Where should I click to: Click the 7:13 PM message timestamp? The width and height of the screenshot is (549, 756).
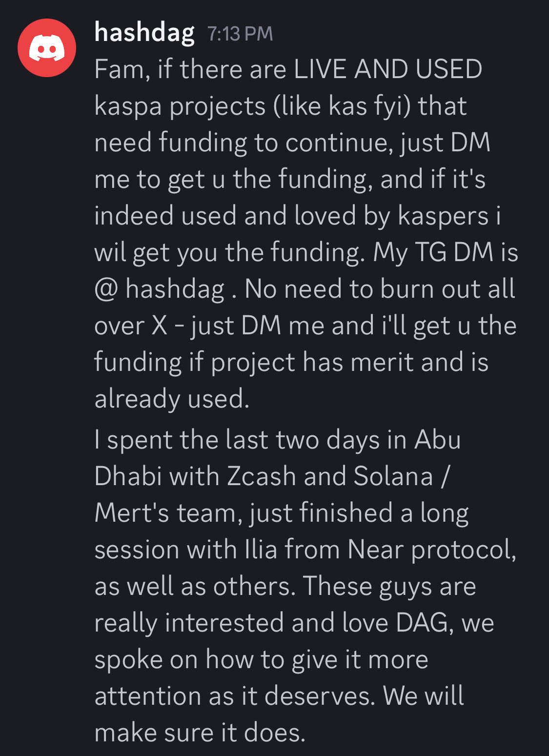[240, 34]
